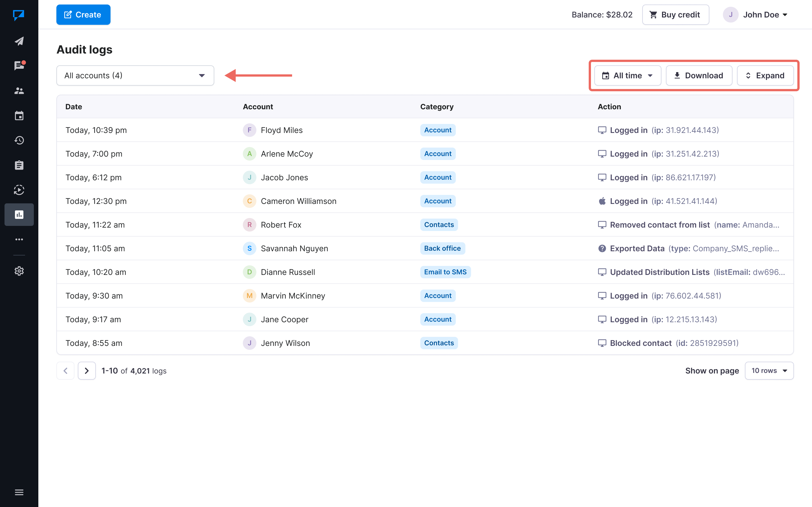Click the three-dots More sidebar item
The height and width of the screenshot is (507, 812).
click(x=19, y=239)
